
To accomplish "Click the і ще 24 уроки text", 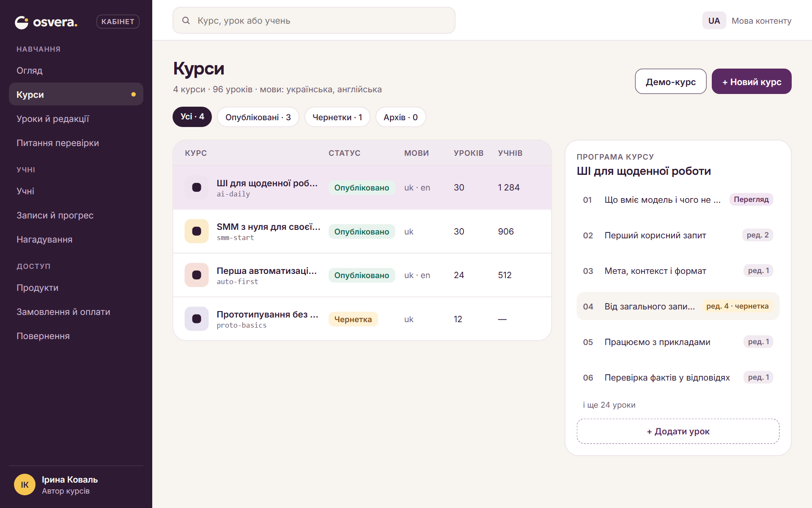I will pos(609,405).
